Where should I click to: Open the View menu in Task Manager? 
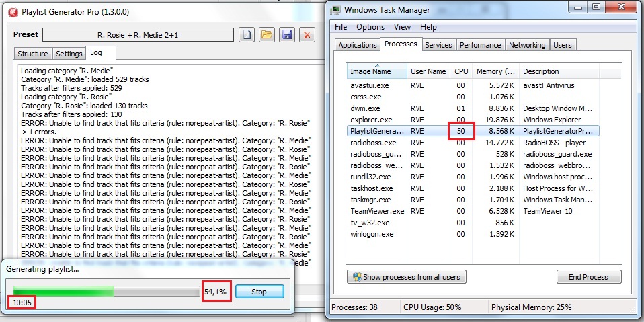coord(402,27)
